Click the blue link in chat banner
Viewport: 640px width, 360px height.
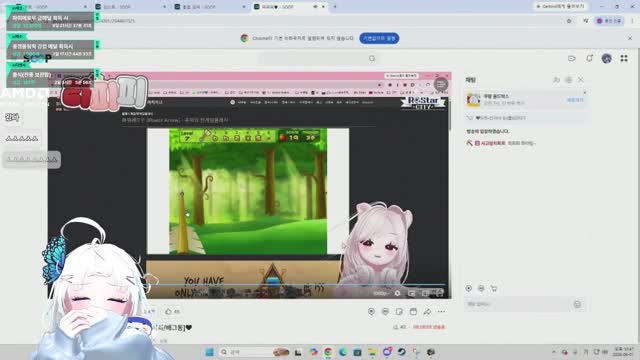click(575, 100)
